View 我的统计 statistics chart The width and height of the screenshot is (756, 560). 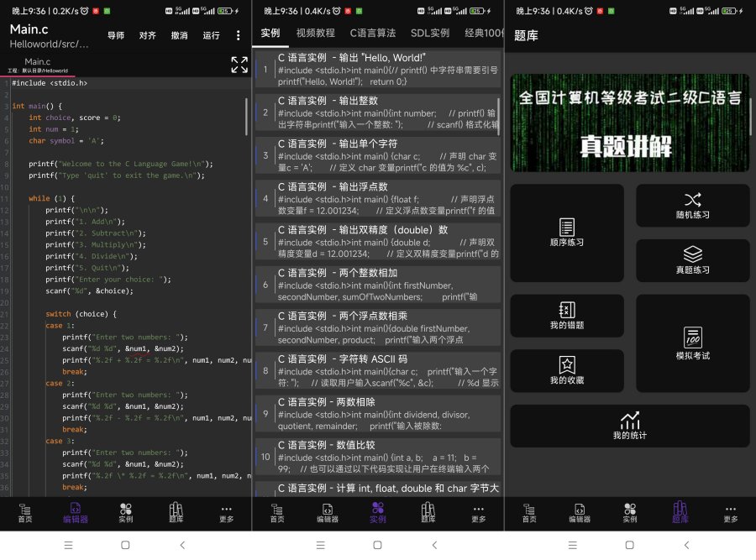[630, 427]
